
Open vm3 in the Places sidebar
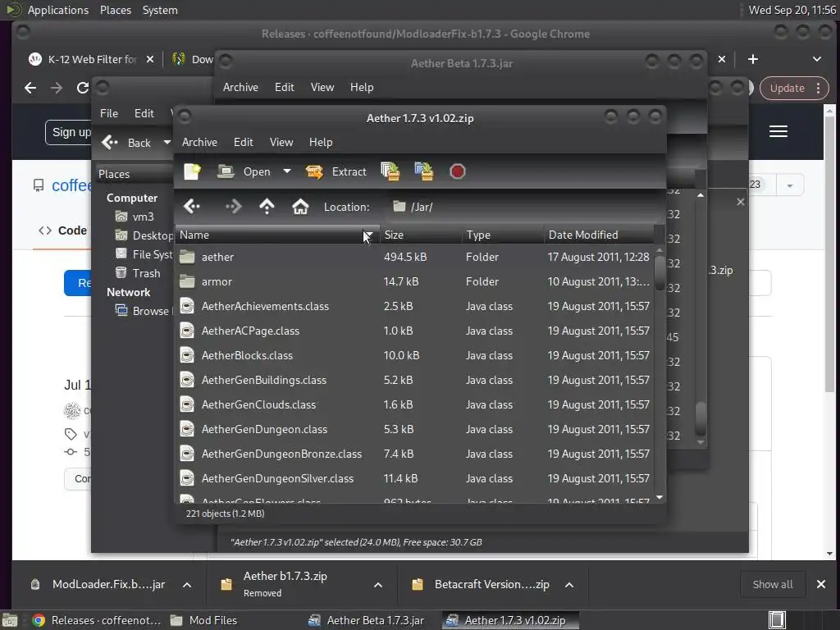coord(135,217)
